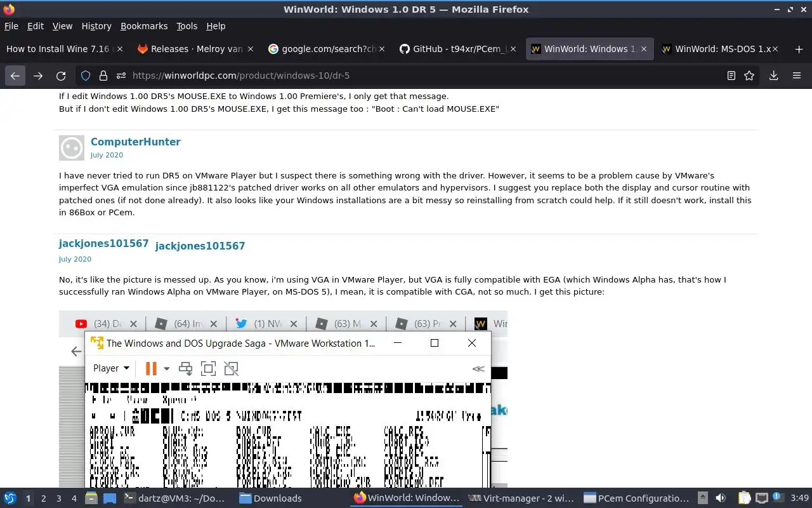
Task: Bookmark this page with the star icon
Action: [749, 76]
